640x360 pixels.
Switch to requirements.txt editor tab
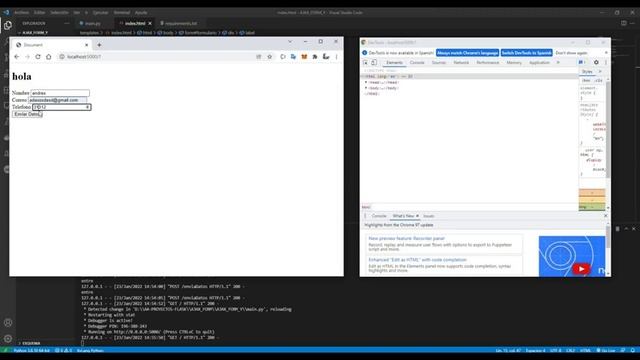click(179, 23)
